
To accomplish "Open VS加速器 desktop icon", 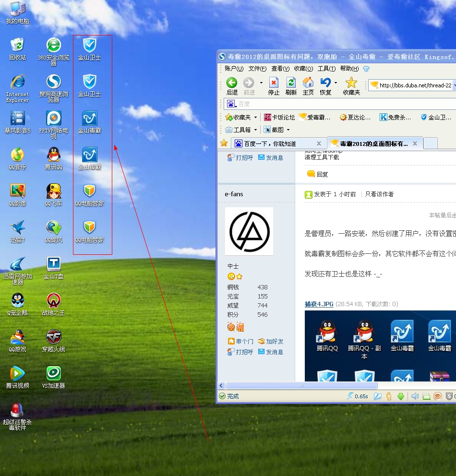I will pos(53,377).
